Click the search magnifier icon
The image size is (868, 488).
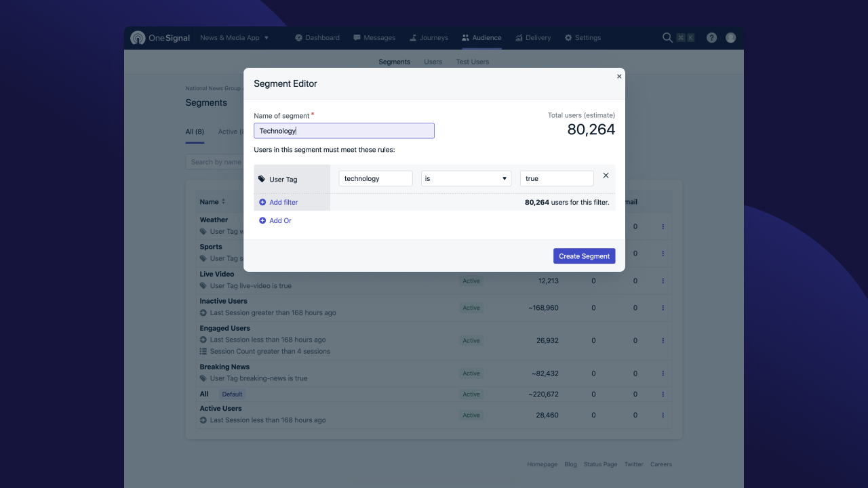click(667, 38)
